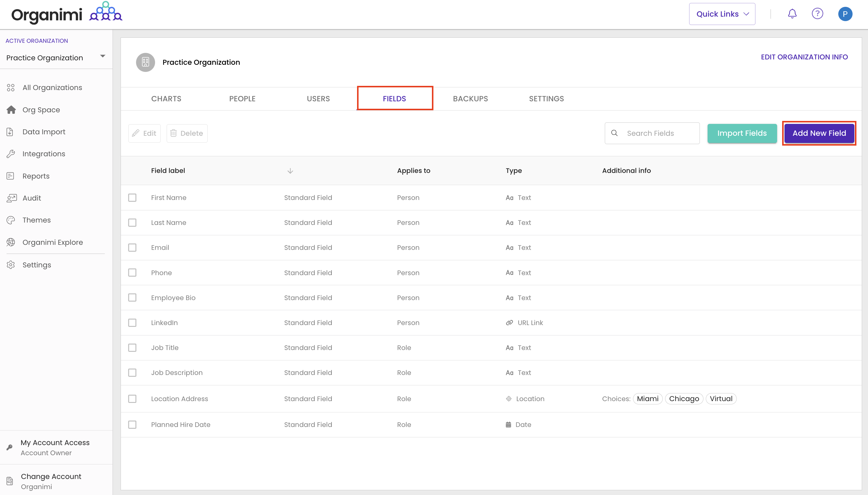Sort by Field label arrow
868x495 pixels.
[290, 171]
